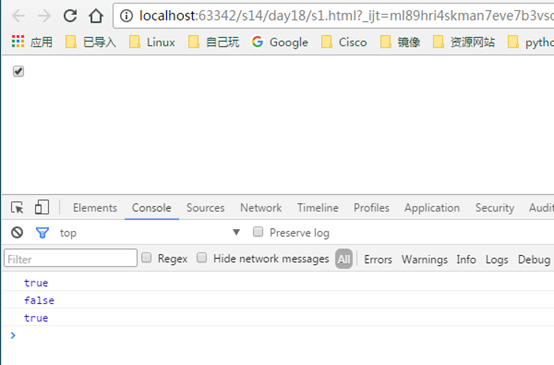Open the 镜像 bookmark folder
554x365 pixels.
[x=400, y=42]
